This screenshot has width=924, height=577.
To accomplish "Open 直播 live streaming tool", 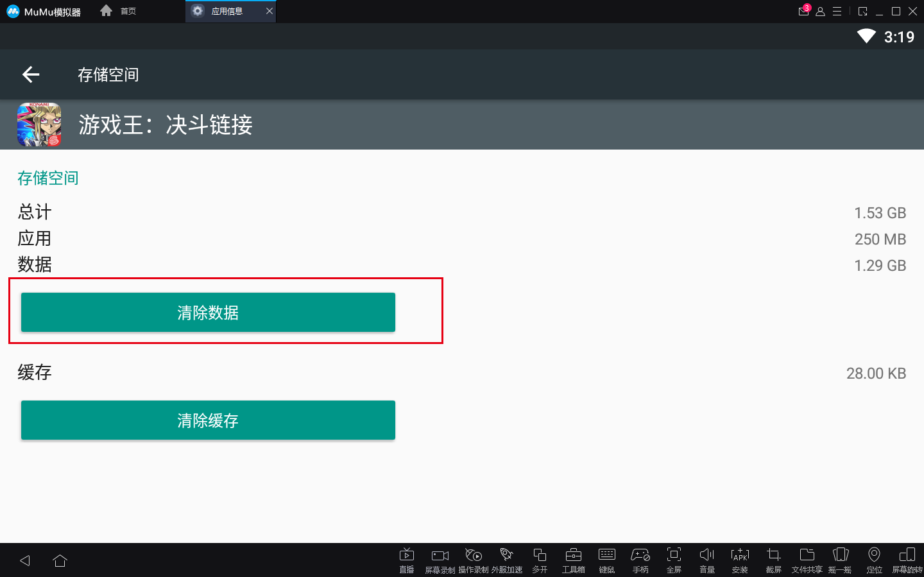I will point(407,560).
